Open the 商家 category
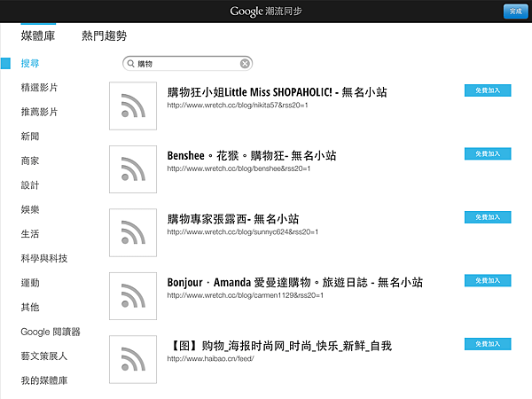 [x=30, y=160]
